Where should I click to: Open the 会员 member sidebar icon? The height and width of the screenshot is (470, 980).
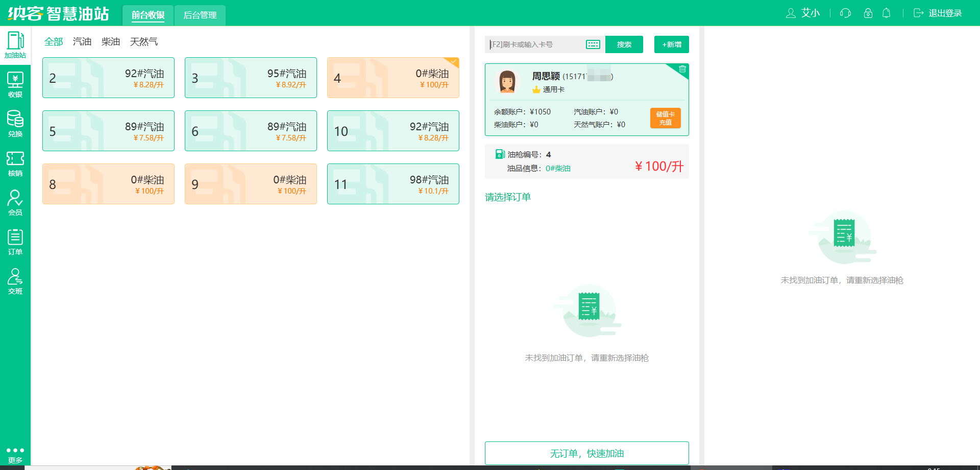pos(15,203)
